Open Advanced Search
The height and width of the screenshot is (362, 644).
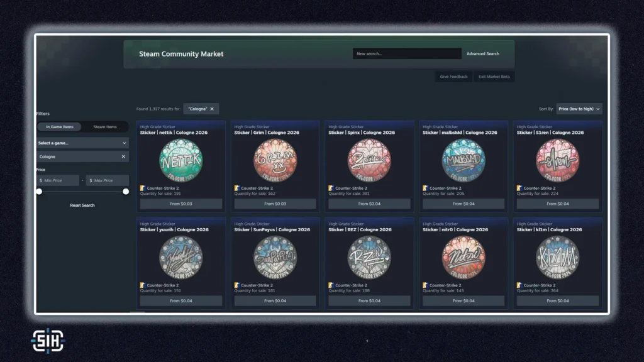(x=482, y=54)
